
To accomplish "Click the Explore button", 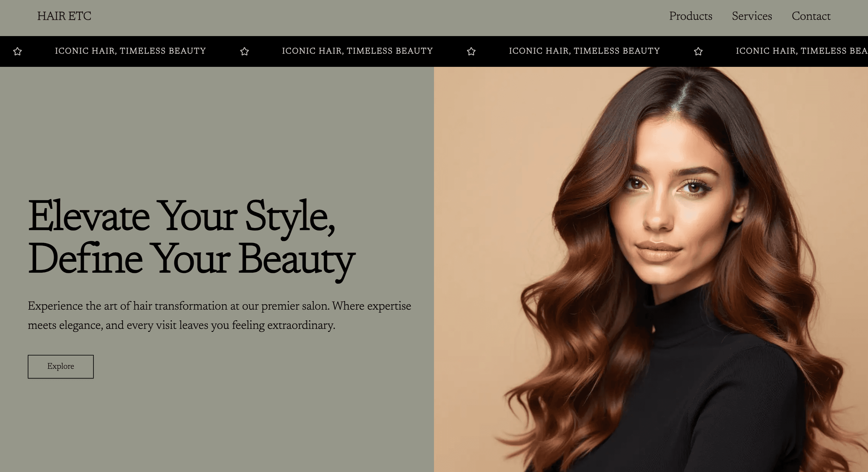I will coord(61,366).
